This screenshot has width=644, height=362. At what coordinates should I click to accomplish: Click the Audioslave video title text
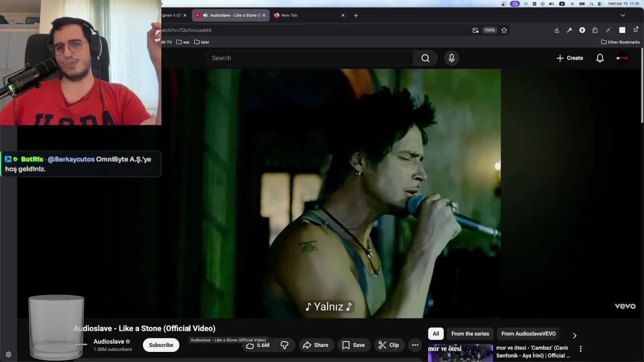point(144,328)
